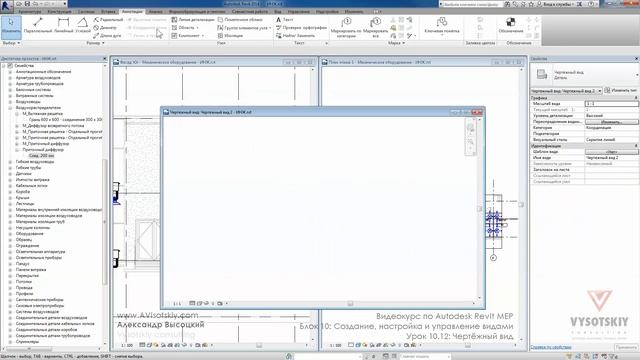The height and width of the screenshot is (360, 640).
Task: Expand the Гибкие воздуховоды tree node
Action: coord(10,162)
